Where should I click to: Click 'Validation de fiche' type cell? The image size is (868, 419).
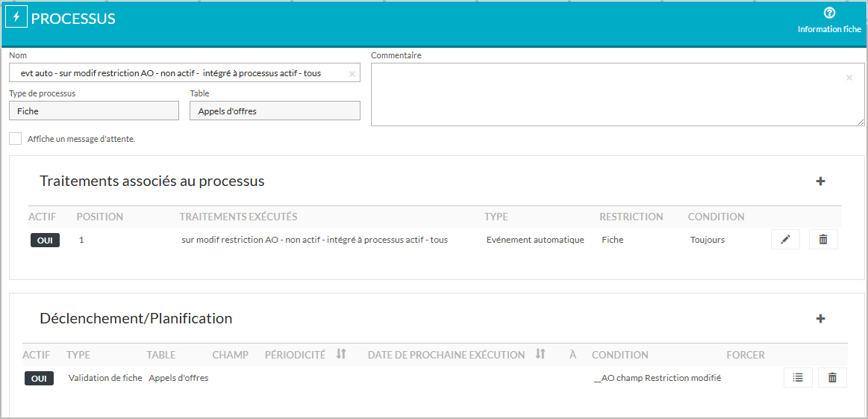tap(105, 377)
